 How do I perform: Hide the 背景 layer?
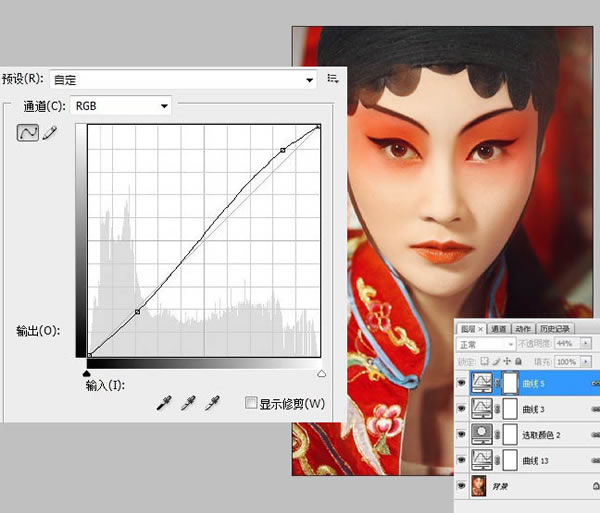[462, 486]
